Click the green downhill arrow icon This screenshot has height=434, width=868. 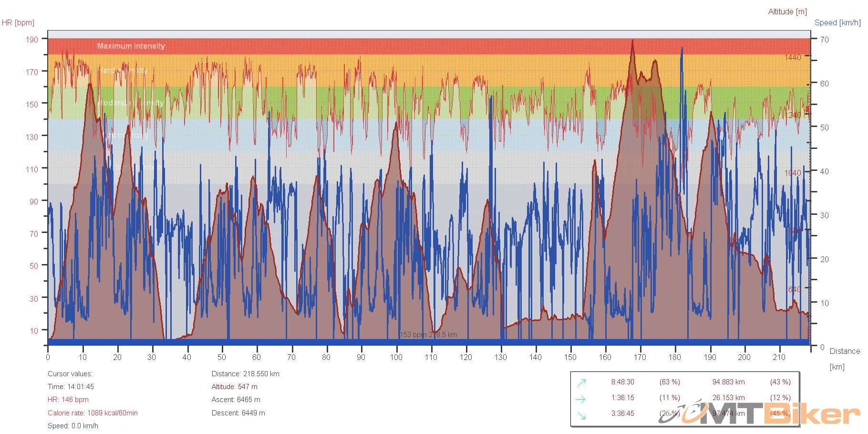pos(581,415)
